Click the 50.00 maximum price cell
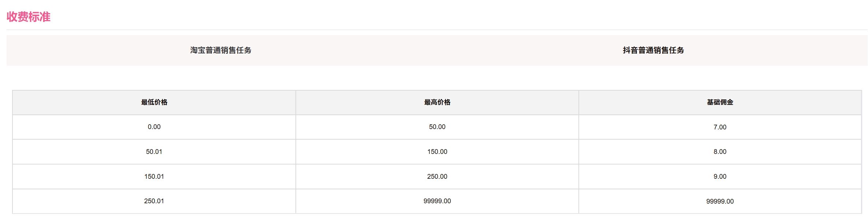Image resolution: width=868 pixels, height=223 pixels. [437, 127]
